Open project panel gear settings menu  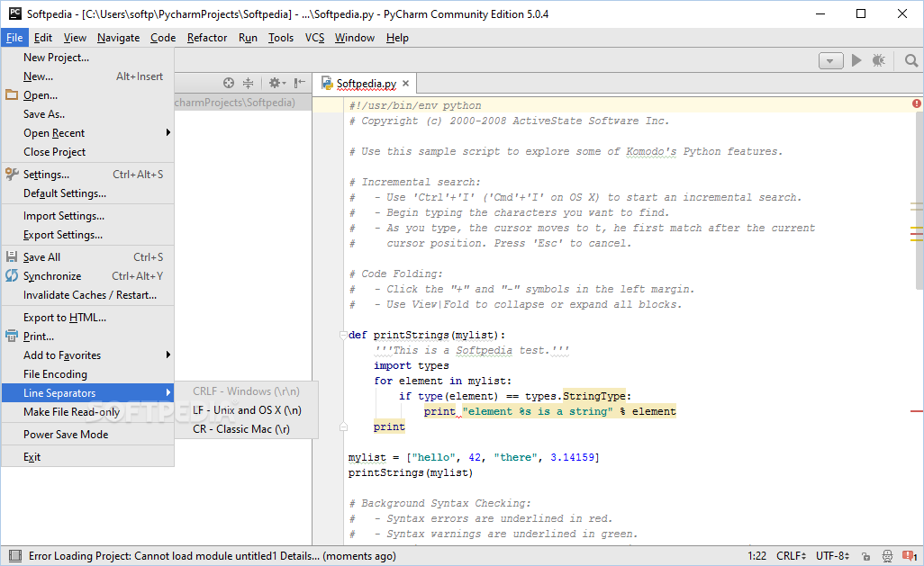tap(277, 83)
